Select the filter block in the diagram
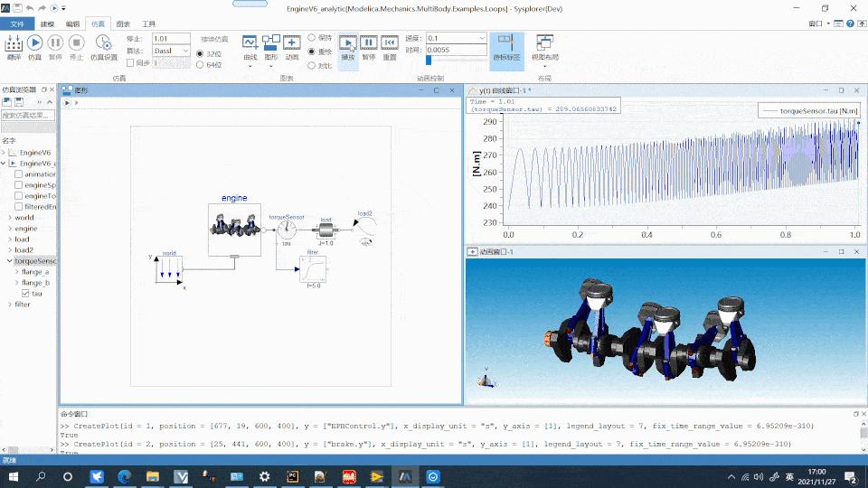 [313, 269]
